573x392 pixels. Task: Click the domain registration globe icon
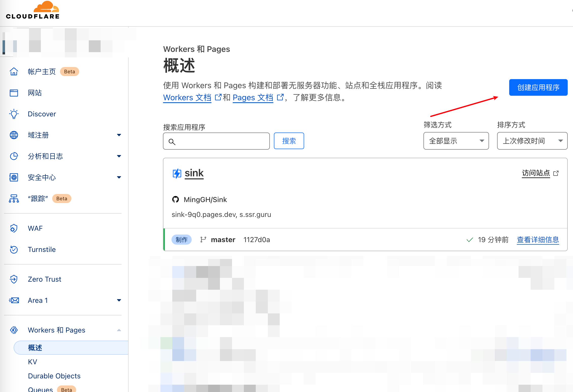14,135
